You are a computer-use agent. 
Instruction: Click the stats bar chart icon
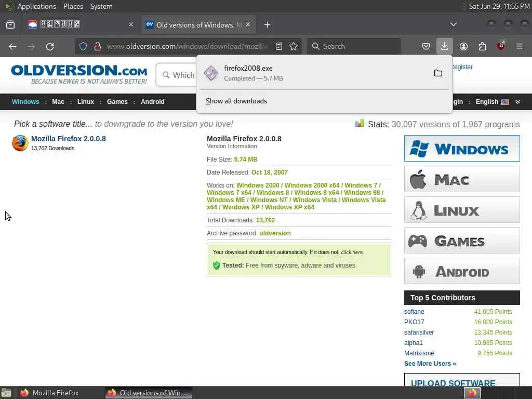(x=360, y=123)
